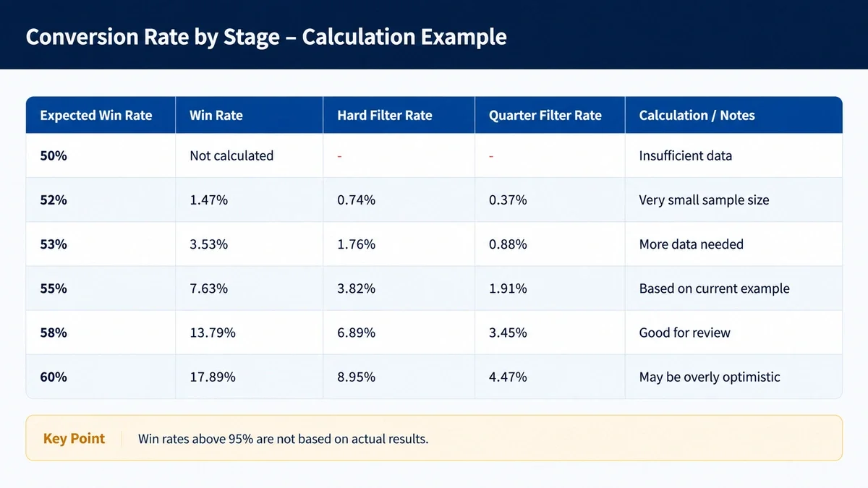Image resolution: width=868 pixels, height=488 pixels.
Task: Click the 1.76% hard filter cell
Action: pyautogui.click(x=356, y=244)
